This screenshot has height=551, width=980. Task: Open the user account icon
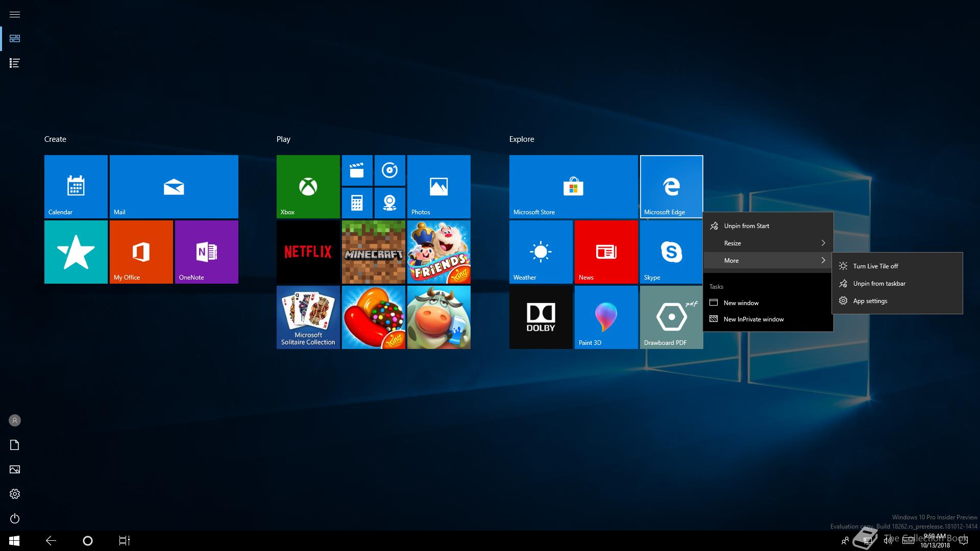15,420
